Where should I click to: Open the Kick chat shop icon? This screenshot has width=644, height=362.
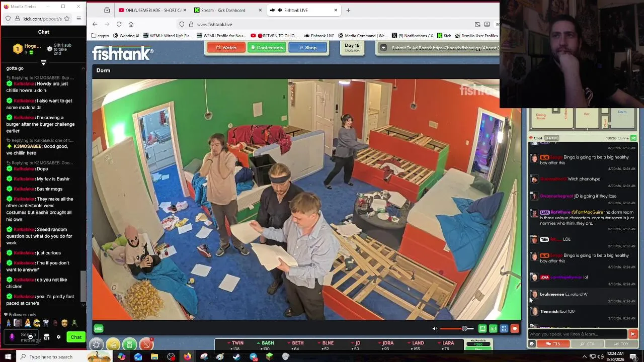coord(46,337)
